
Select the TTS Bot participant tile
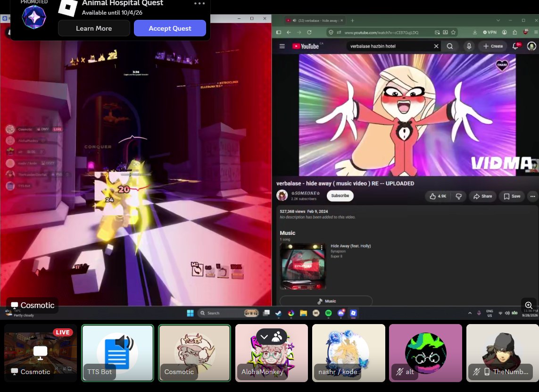[117, 353]
